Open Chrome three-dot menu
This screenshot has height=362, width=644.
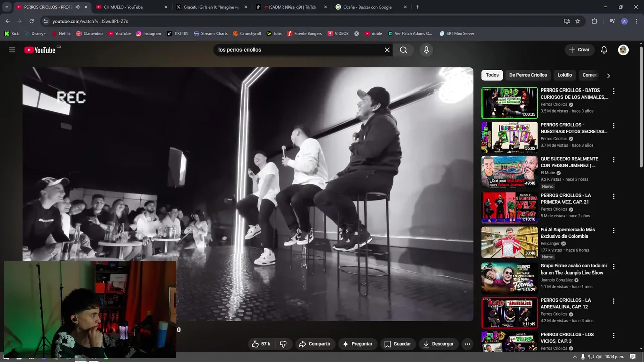636,21
